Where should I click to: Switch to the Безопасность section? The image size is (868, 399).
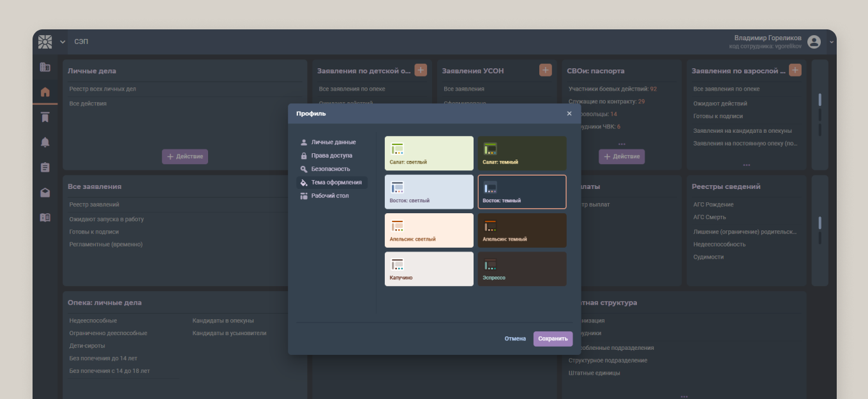330,169
